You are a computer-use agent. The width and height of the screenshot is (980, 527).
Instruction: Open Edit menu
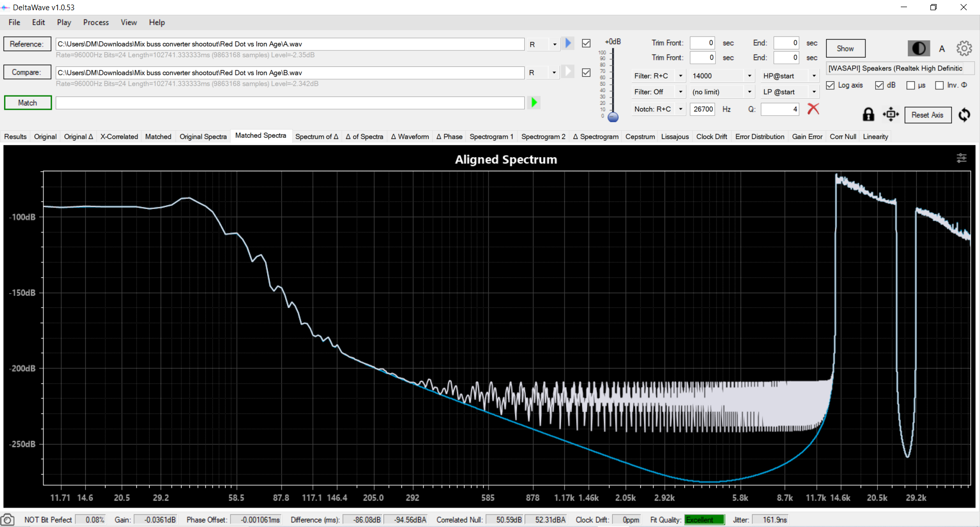point(38,22)
